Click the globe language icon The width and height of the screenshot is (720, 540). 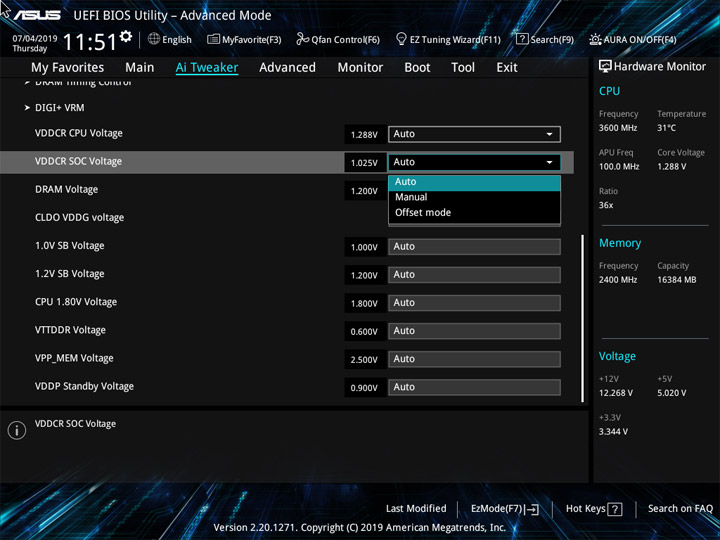pos(154,39)
